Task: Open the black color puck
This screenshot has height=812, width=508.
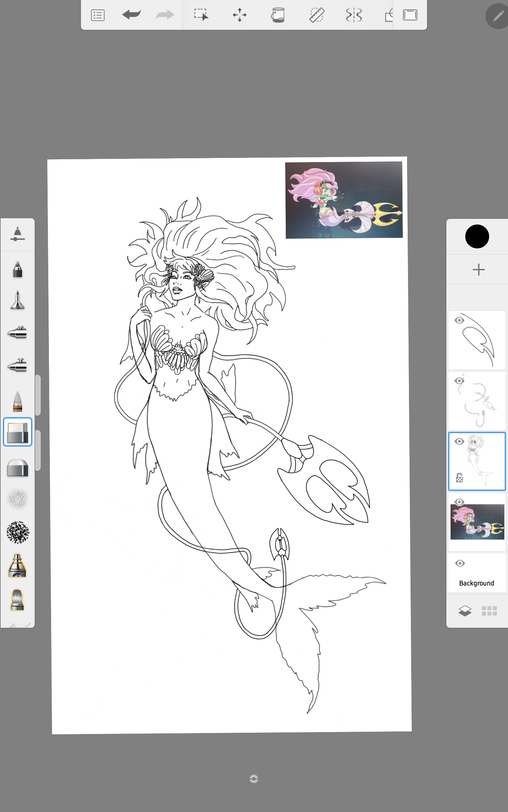Action: (477, 237)
